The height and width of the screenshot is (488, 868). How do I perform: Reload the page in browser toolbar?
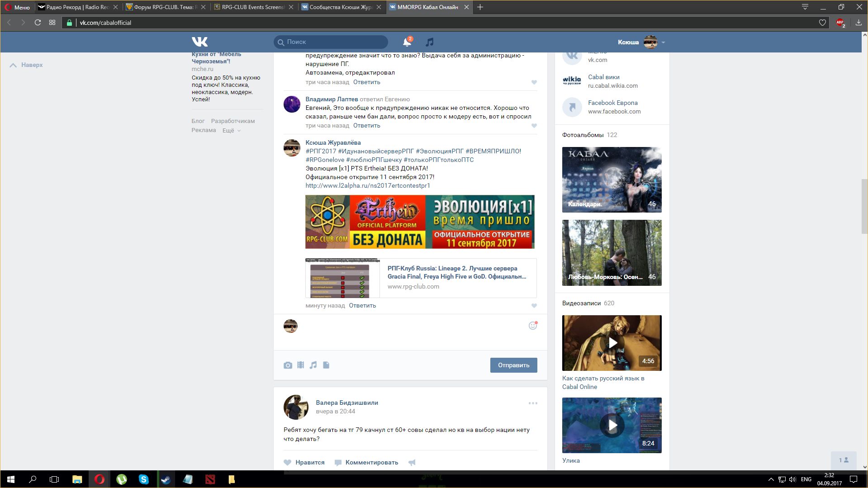click(x=38, y=23)
